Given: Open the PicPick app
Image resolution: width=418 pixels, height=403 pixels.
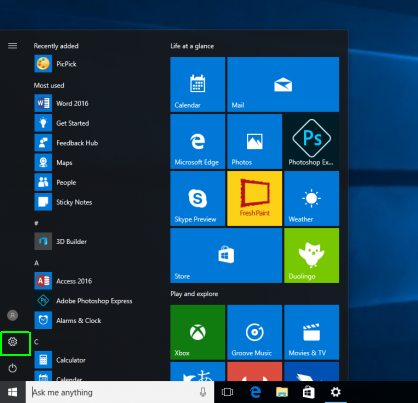Looking at the screenshot, I should coord(56,64).
